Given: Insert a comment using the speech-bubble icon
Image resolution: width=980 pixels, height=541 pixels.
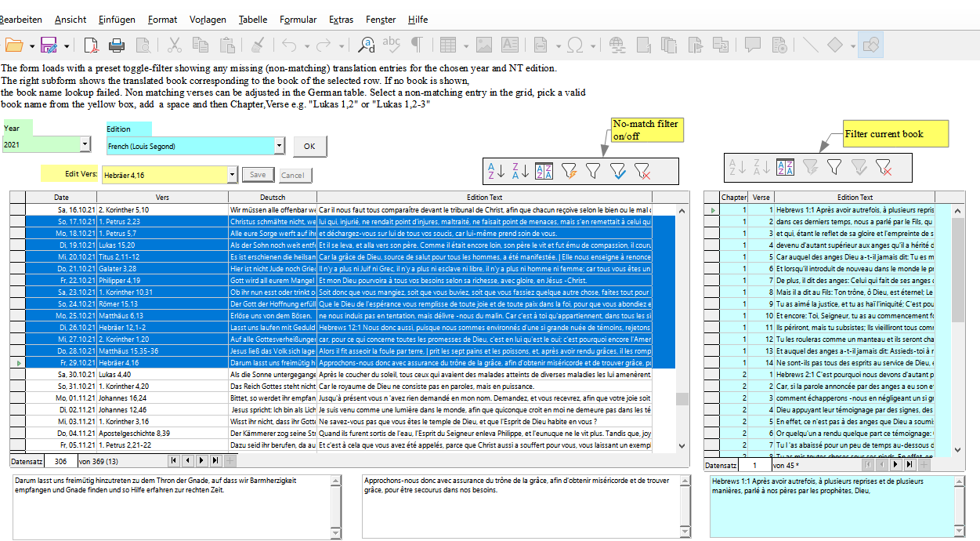Looking at the screenshot, I should click(753, 45).
